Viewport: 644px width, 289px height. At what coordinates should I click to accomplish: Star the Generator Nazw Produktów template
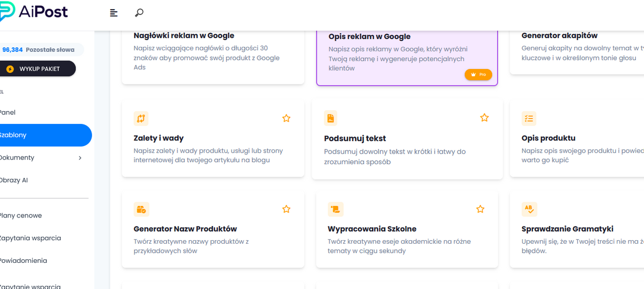pos(286,209)
